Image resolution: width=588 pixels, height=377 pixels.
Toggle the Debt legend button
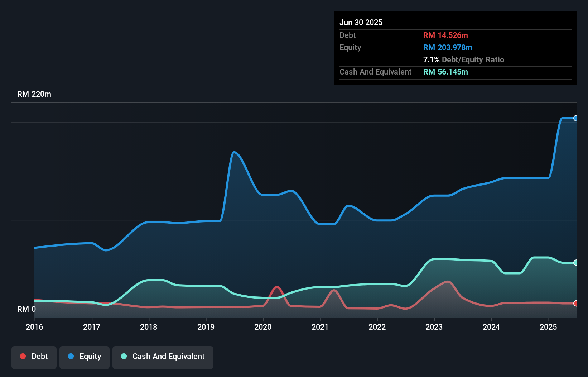click(34, 357)
